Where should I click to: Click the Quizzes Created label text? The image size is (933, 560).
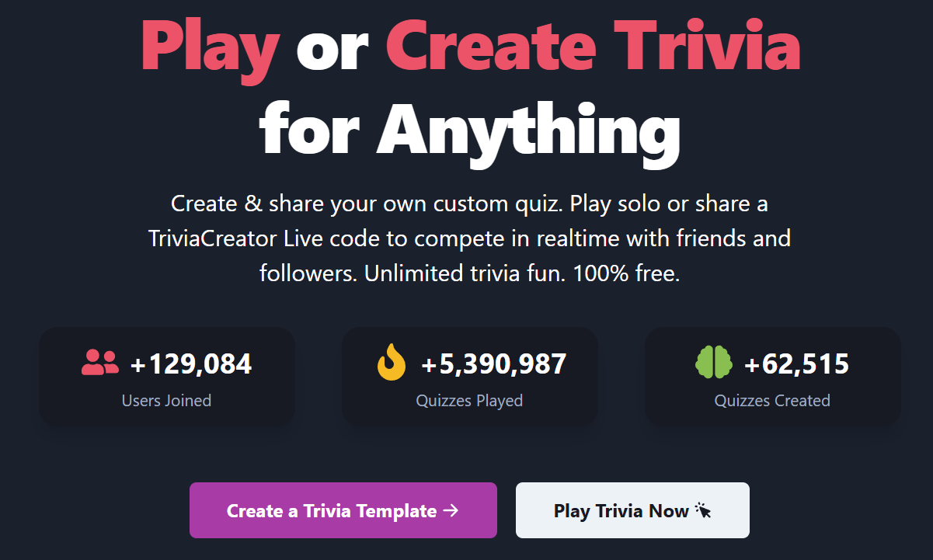tap(772, 401)
